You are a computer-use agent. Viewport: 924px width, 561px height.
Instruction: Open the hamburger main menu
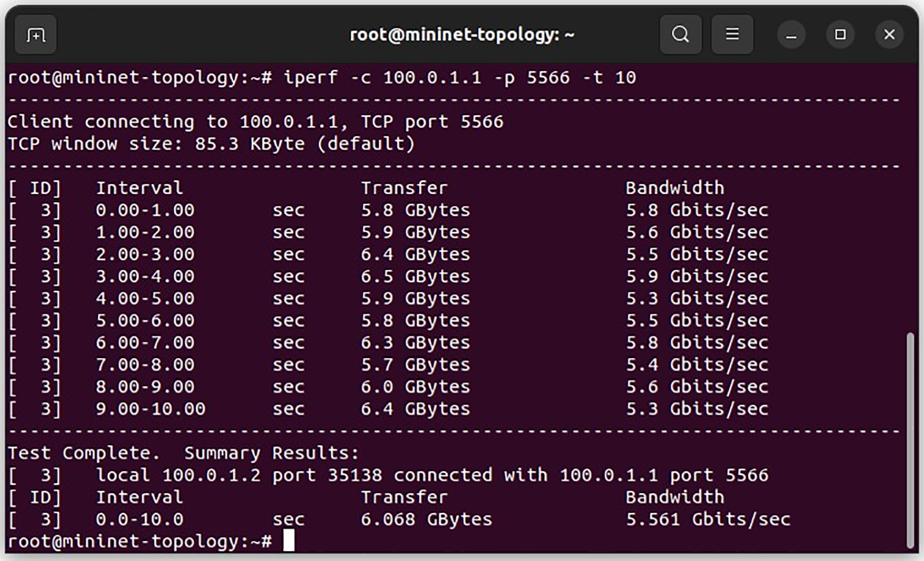732,35
